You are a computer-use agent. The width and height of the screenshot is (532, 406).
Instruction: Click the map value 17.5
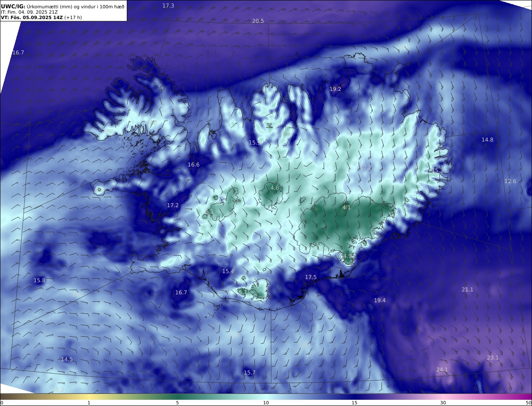tap(310, 277)
